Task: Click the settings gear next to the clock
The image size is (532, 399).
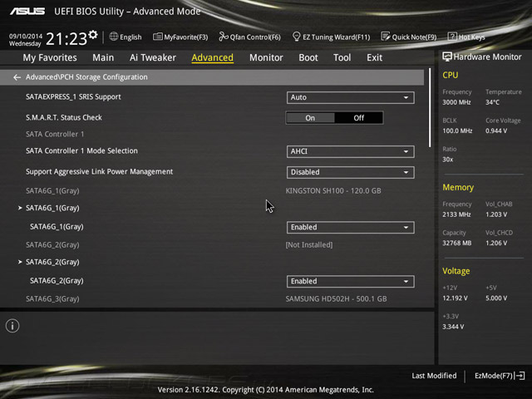Action: (x=93, y=35)
